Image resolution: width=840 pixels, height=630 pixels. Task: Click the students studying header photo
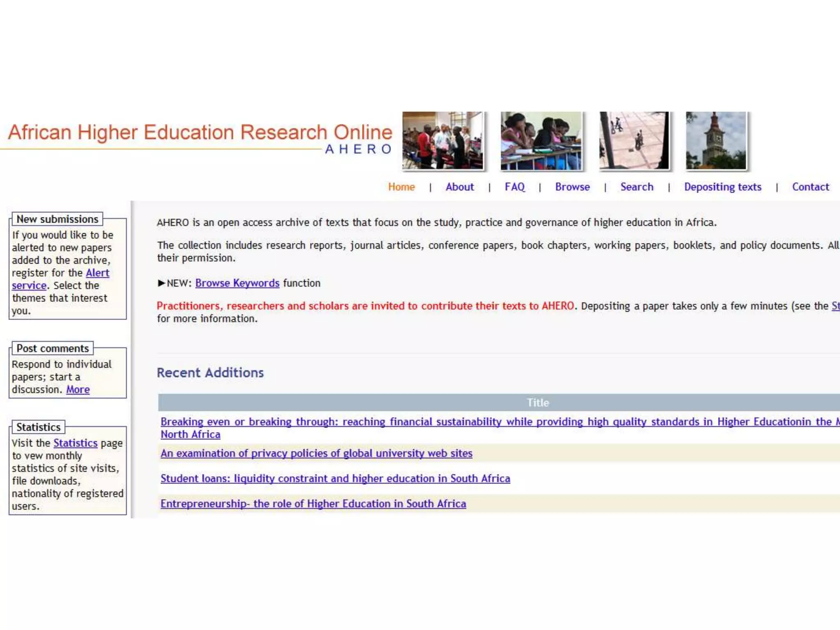pyautogui.click(x=541, y=140)
